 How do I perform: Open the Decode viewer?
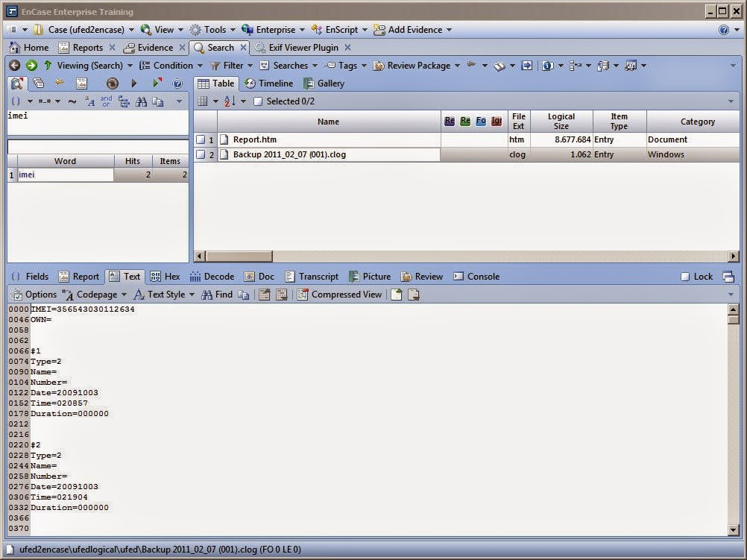tap(212, 276)
